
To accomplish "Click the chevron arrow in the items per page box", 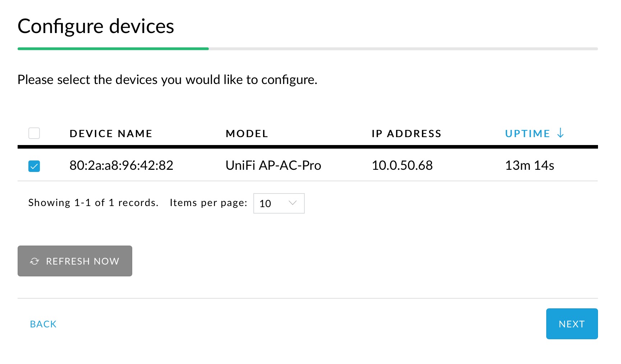I will (x=293, y=203).
